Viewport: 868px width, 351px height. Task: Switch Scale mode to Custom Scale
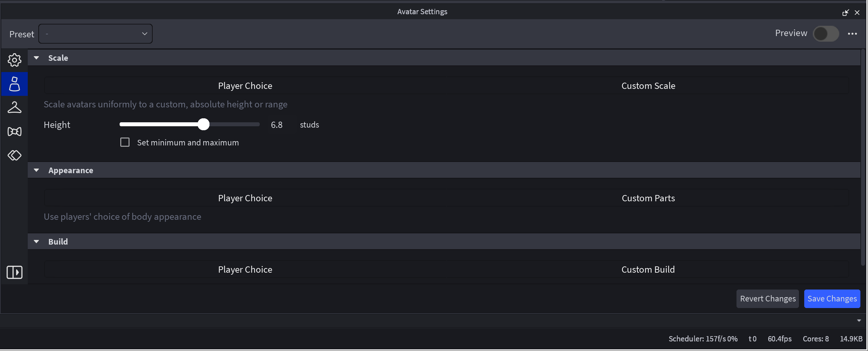click(x=648, y=86)
